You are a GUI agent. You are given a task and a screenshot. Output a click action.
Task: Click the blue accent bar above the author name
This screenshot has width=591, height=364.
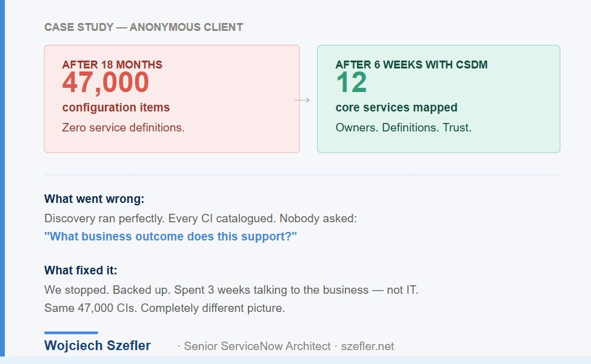(x=71, y=333)
